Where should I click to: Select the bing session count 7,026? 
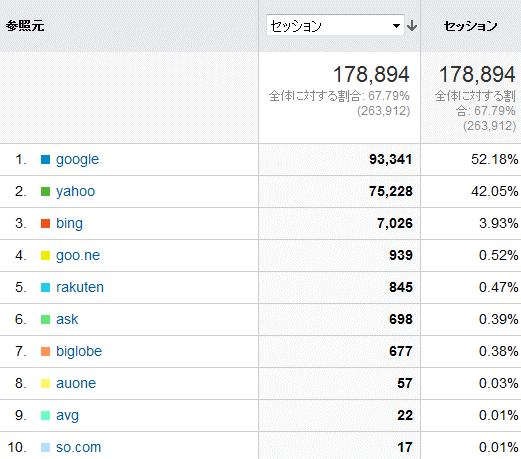395,223
